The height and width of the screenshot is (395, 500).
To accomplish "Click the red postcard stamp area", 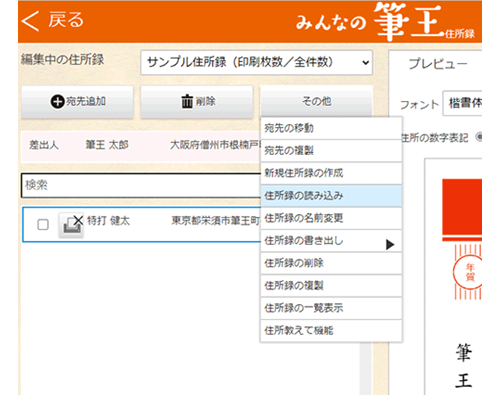I will [462, 207].
